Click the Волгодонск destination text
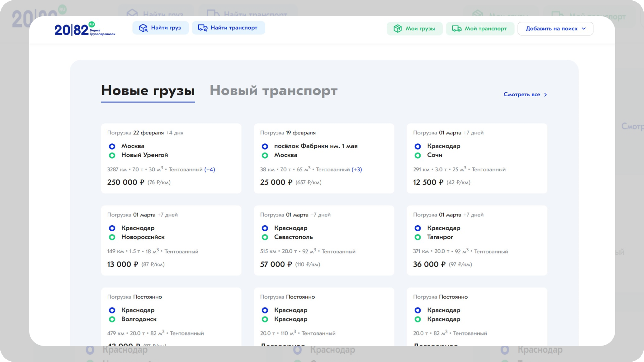 pos(139,319)
